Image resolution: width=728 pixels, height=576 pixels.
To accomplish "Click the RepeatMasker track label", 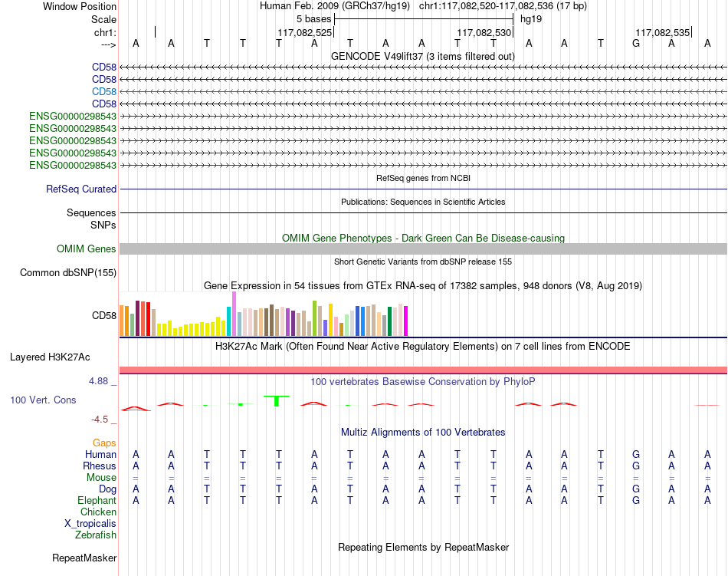I will coord(84,558).
